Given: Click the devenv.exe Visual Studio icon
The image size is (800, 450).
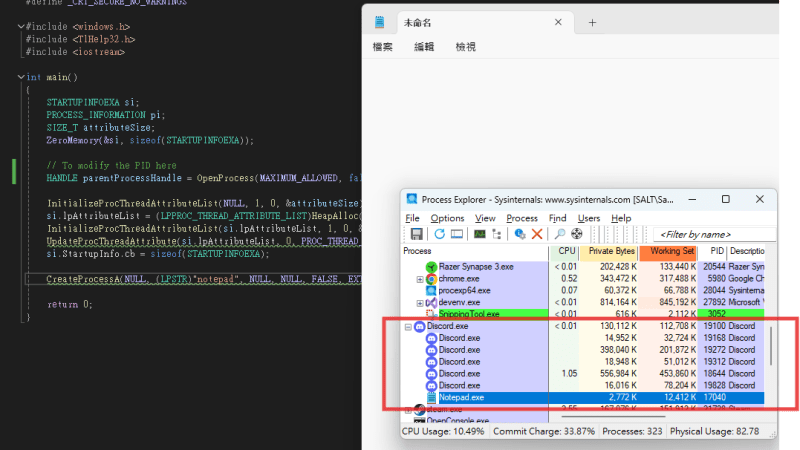Looking at the screenshot, I should (x=431, y=303).
